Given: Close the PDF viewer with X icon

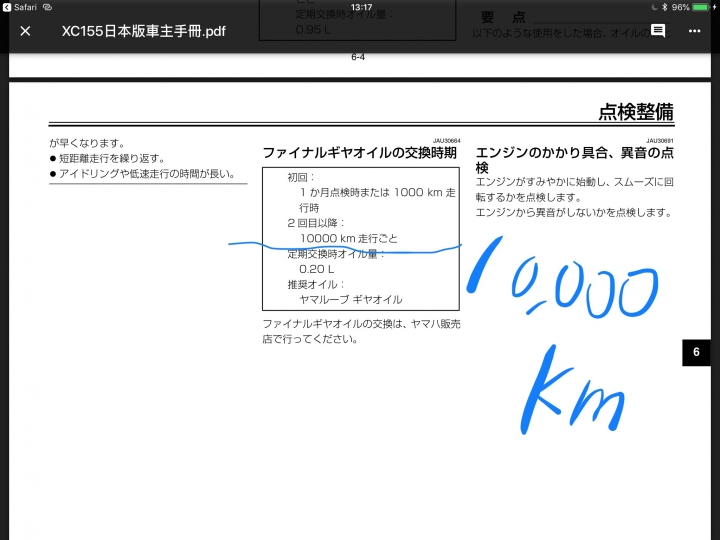Looking at the screenshot, I should [25, 31].
